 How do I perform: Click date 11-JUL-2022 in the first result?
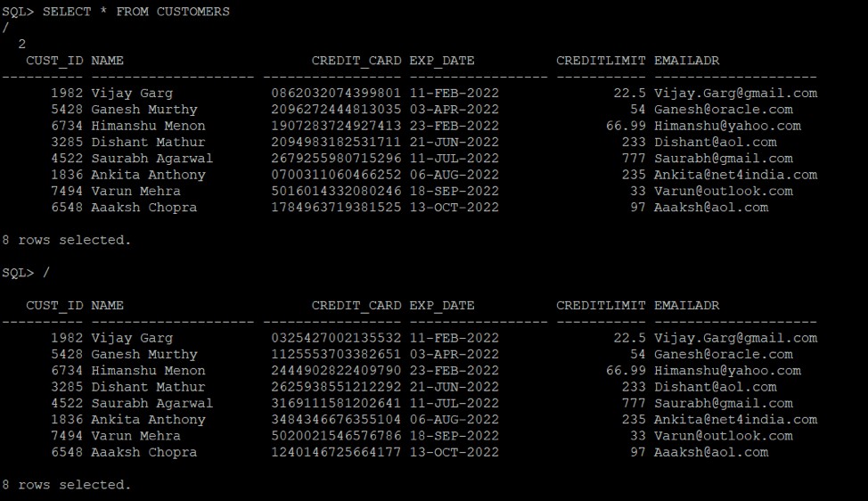[454, 159]
